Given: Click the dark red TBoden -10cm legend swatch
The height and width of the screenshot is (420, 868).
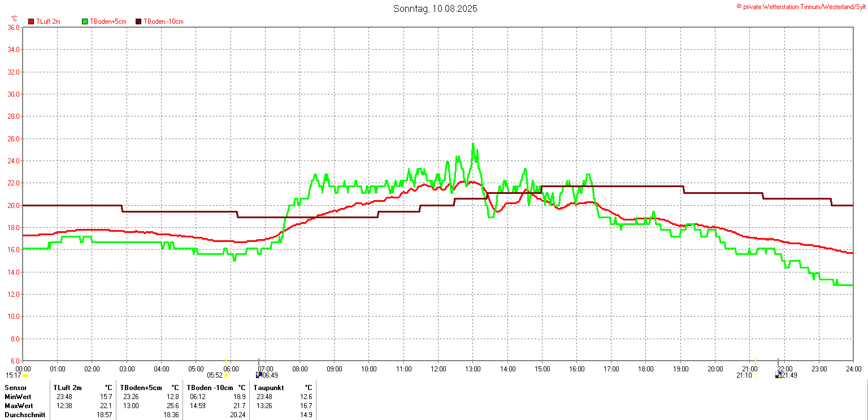Looking at the screenshot, I should click(138, 21).
